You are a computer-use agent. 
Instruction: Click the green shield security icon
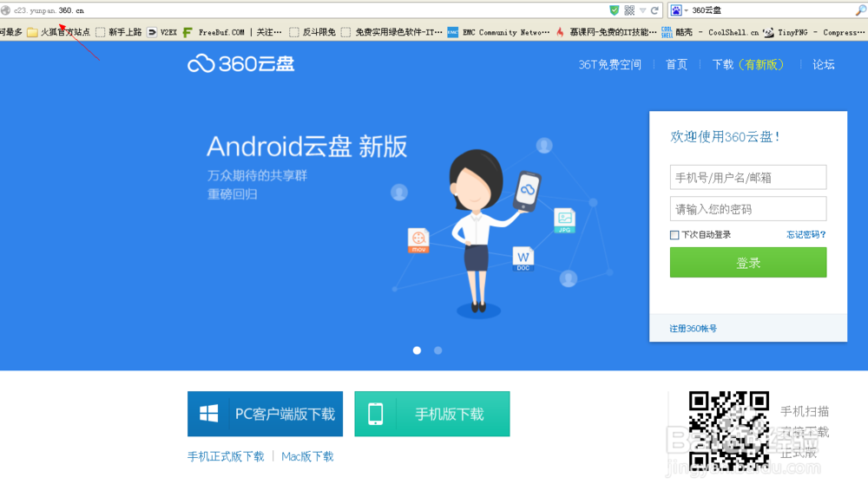click(614, 10)
